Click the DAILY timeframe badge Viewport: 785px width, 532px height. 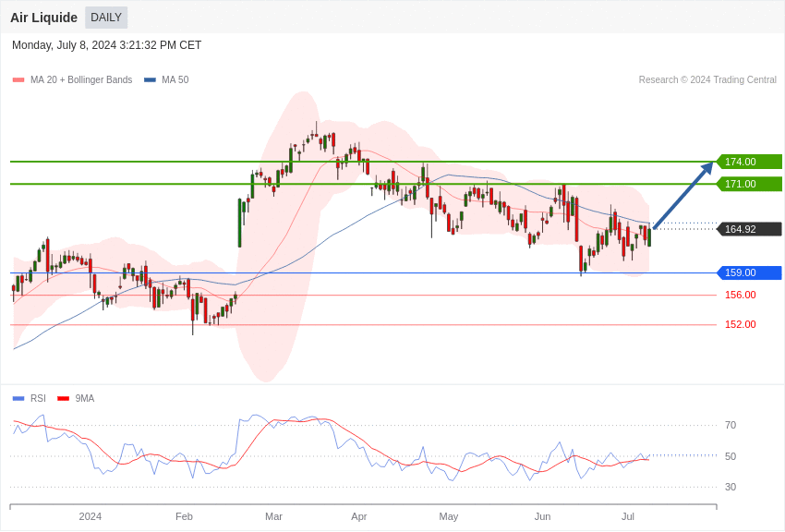[106, 18]
